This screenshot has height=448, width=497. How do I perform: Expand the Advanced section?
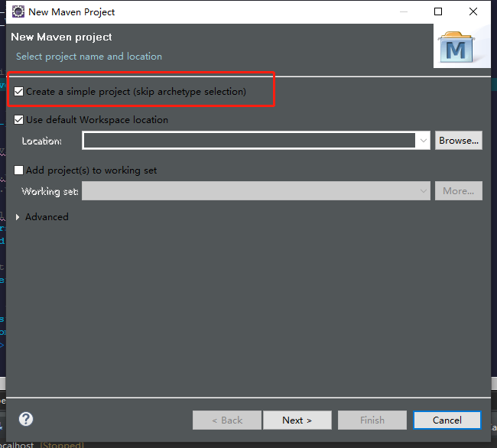point(18,217)
